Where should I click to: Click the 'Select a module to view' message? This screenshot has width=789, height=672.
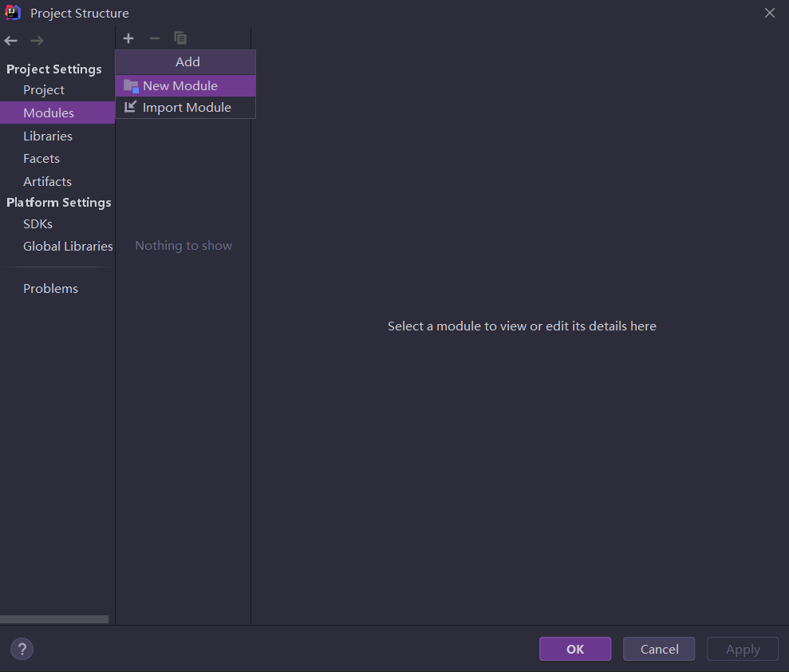point(522,326)
